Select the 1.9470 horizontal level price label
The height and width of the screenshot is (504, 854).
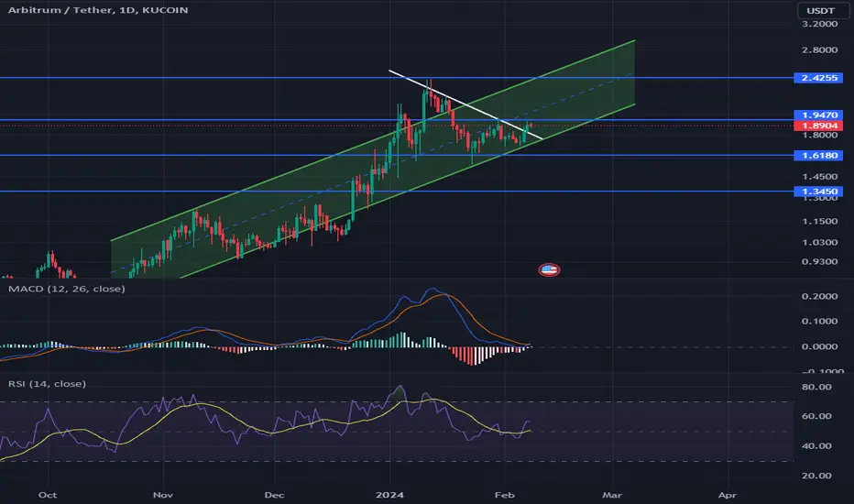[818, 115]
